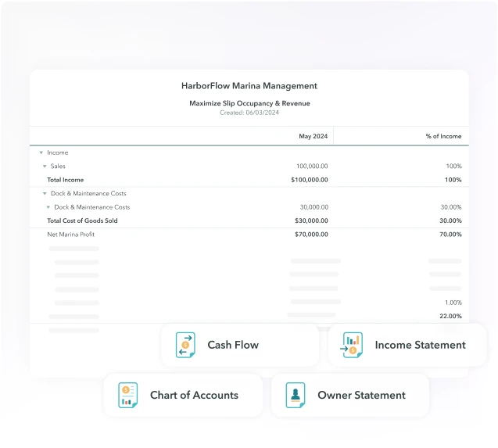Viewport: 498px width, 448px height.
Task: Select the Total Income label
Action: [x=66, y=180]
